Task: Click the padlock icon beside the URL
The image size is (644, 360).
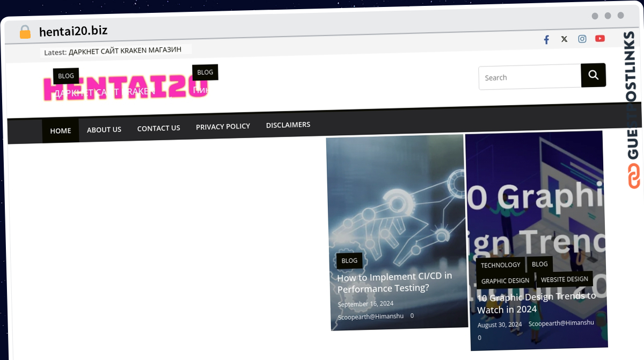Action: [25, 32]
